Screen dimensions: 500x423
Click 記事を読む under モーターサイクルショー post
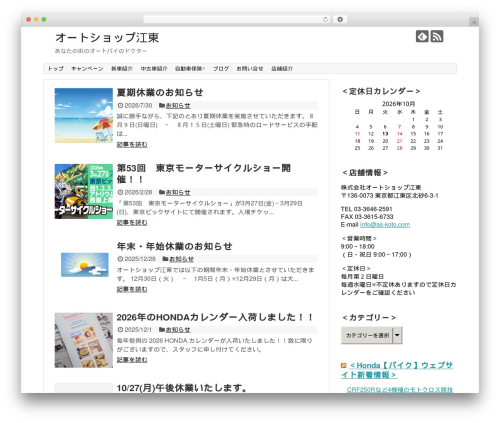tap(132, 222)
